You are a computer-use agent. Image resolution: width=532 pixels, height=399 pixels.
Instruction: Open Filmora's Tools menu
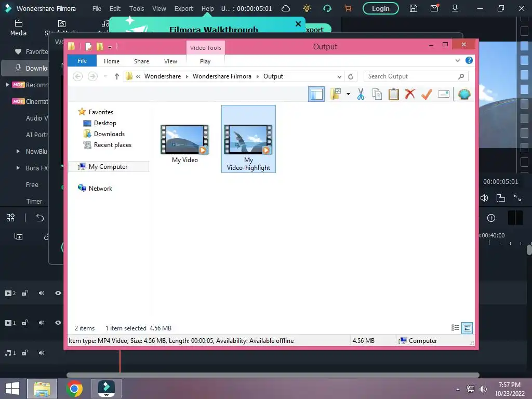[x=137, y=8]
